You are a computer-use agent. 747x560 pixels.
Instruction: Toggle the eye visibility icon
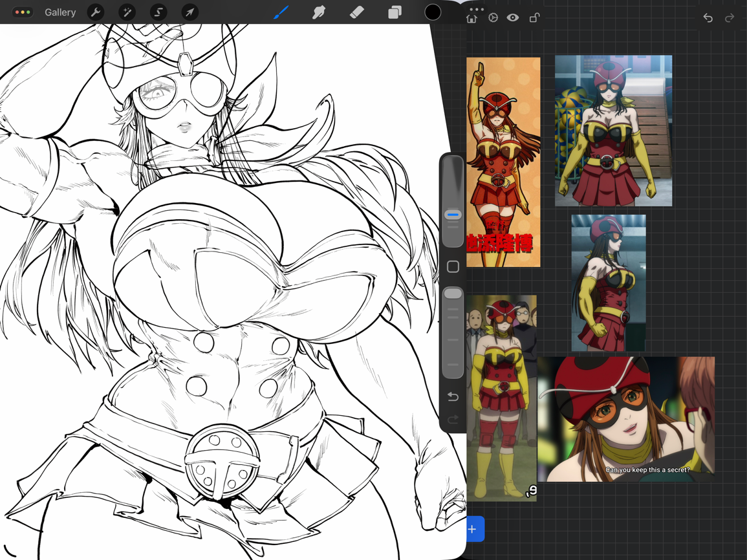pyautogui.click(x=513, y=17)
